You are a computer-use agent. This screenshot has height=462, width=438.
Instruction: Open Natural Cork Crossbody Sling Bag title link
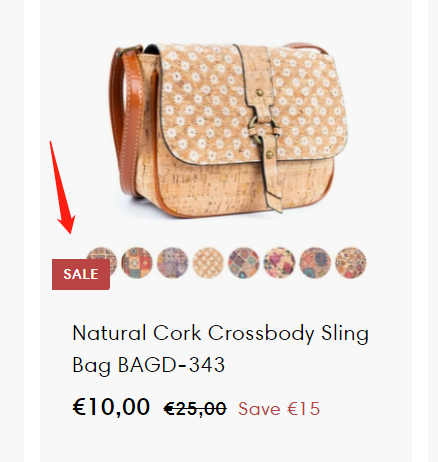coord(221,349)
